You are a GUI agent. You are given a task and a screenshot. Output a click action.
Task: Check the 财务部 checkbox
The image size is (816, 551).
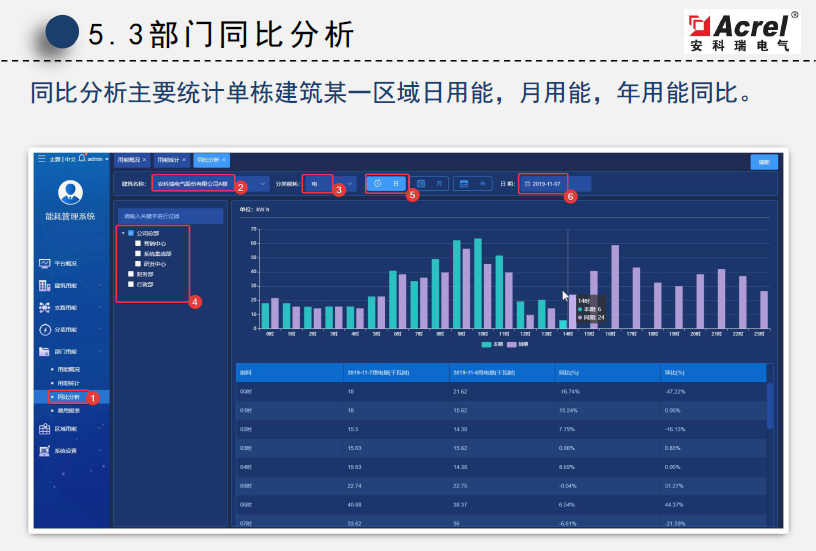coord(131,274)
